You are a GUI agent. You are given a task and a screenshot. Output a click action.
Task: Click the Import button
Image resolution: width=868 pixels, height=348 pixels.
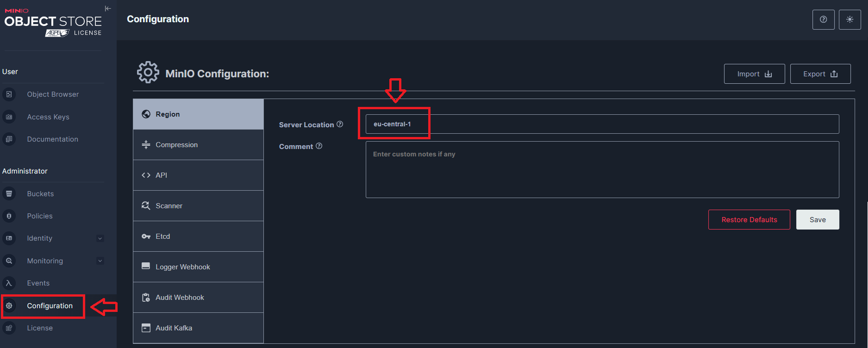[x=754, y=74]
